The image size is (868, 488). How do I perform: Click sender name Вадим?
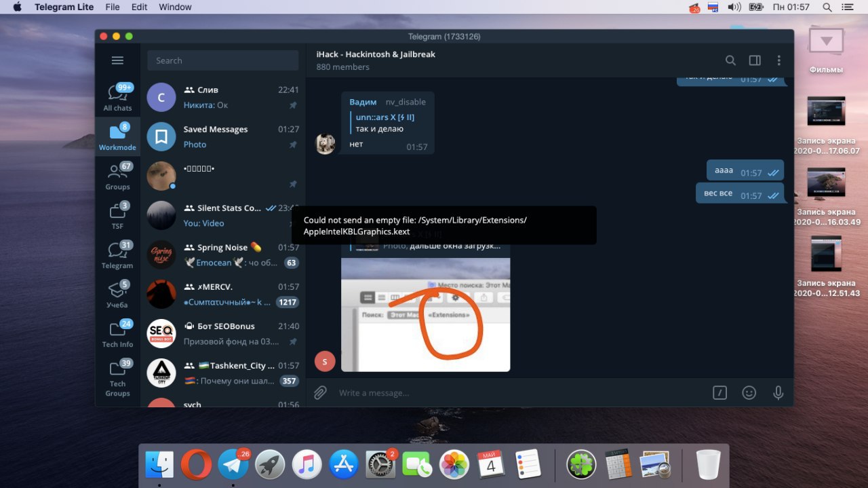[363, 102]
